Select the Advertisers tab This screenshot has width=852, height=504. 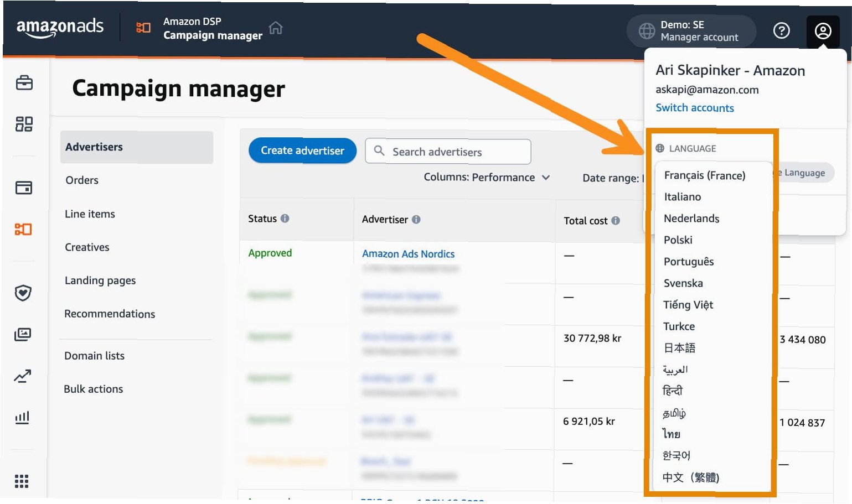pos(137,147)
